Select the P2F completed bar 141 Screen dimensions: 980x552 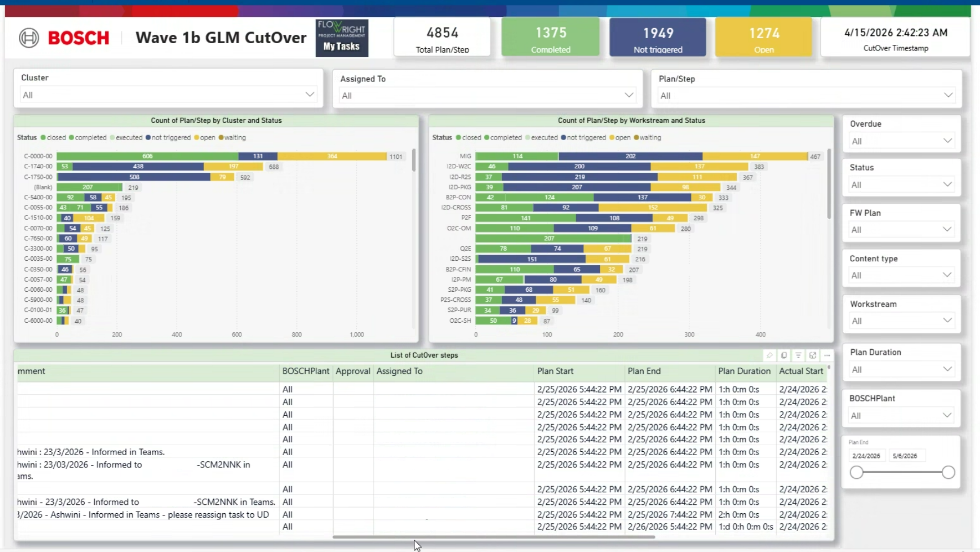click(526, 218)
